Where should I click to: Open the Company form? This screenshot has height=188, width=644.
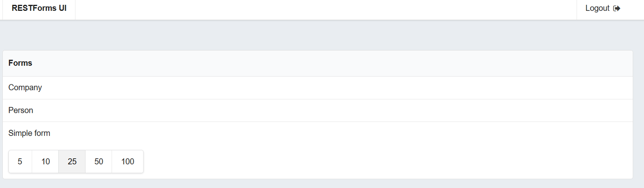pyautogui.click(x=25, y=88)
